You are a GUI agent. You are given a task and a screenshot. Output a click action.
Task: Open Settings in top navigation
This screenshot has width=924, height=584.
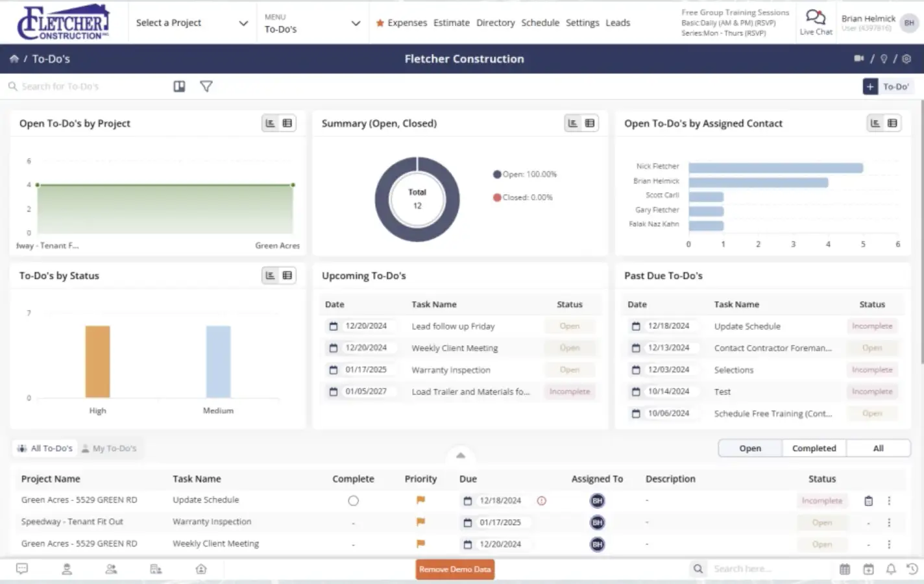click(x=582, y=23)
